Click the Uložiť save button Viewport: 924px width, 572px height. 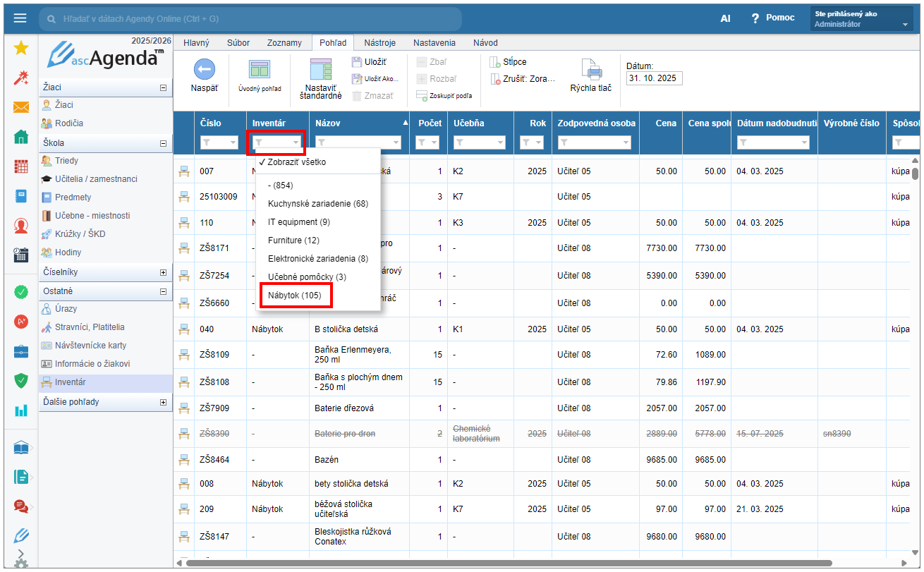pyautogui.click(x=368, y=62)
